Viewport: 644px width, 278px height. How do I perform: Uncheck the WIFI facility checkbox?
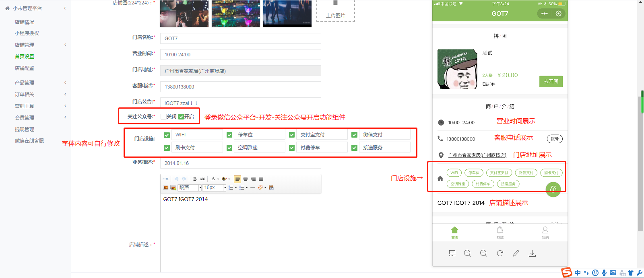pos(167,135)
